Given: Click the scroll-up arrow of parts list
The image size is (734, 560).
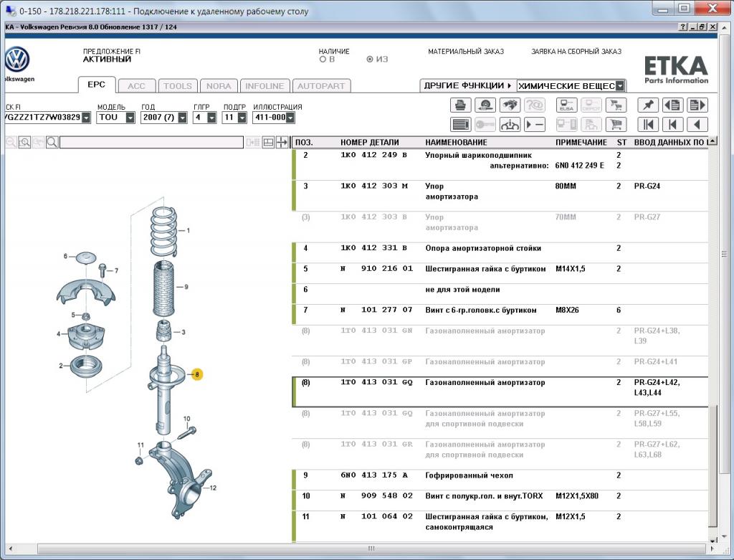Looking at the screenshot, I should click(712, 141).
